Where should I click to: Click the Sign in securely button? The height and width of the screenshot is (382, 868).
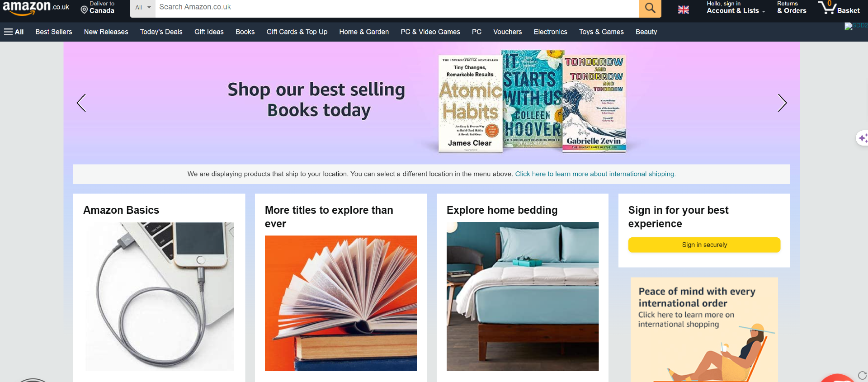(x=704, y=245)
